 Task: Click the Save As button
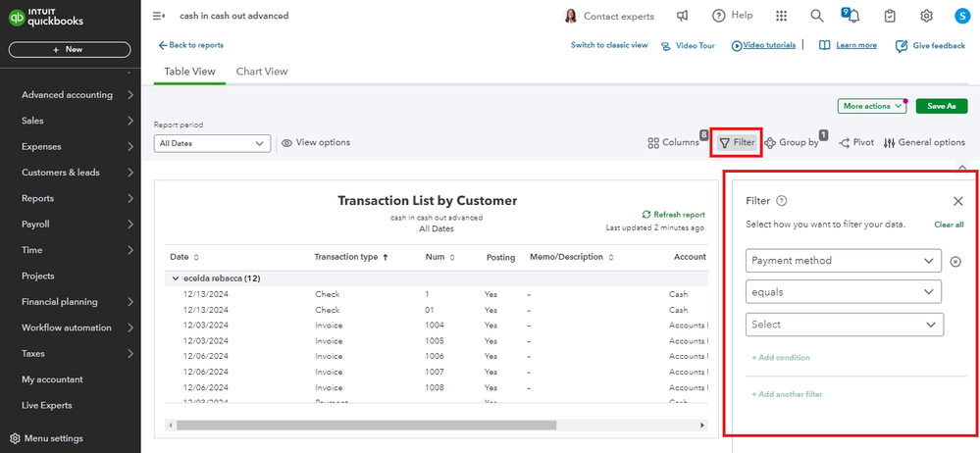click(941, 106)
